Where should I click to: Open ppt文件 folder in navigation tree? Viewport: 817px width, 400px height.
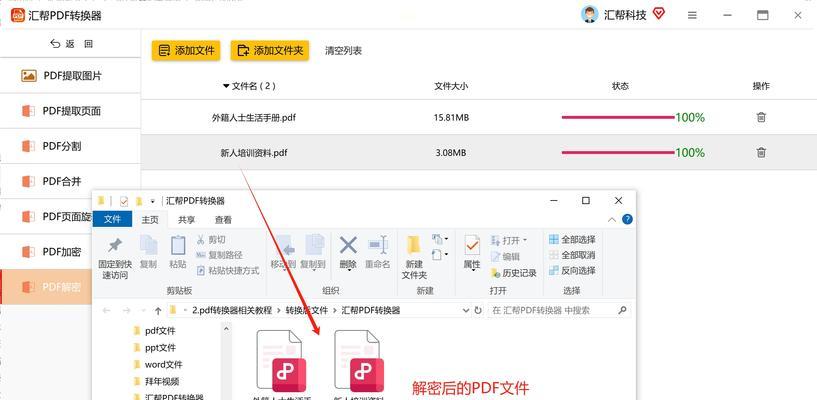pos(160,347)
